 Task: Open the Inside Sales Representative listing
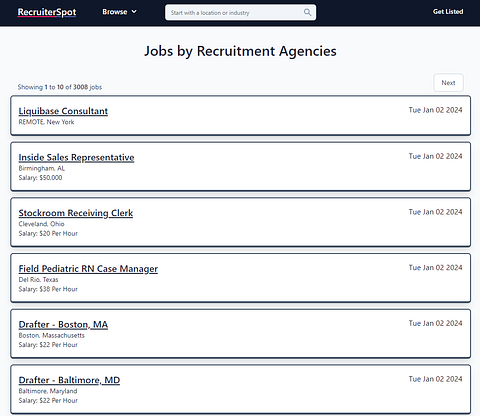click(x=76, y=157)
